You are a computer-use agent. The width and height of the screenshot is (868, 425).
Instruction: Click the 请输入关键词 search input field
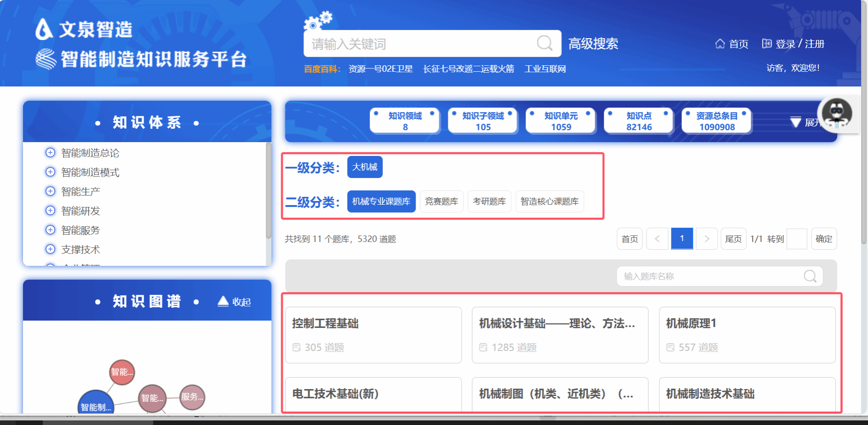tap(419, 44)
